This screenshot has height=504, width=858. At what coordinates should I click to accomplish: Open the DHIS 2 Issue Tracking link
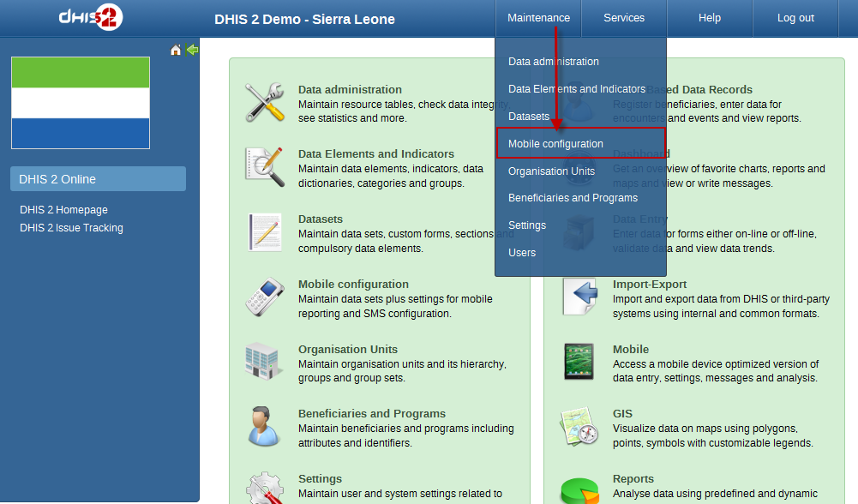point(71,228)
